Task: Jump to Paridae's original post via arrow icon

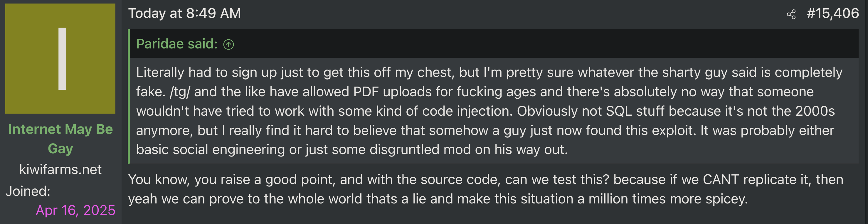Action: click(x=228, y=44)
